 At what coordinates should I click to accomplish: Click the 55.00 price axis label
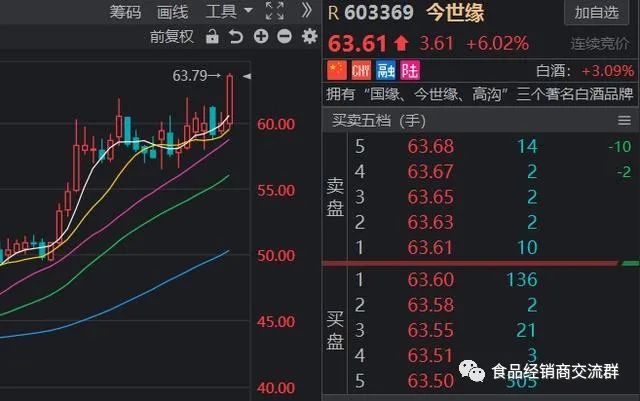point(276,190)
